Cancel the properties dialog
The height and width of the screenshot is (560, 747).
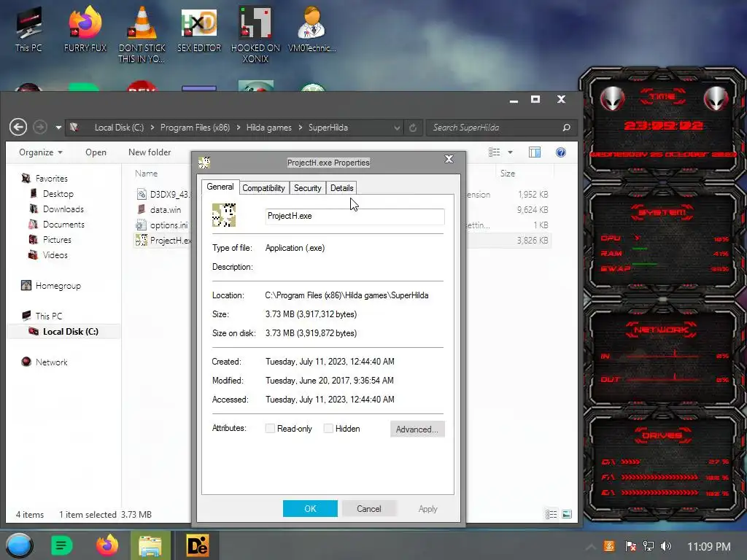tap(368, 508)
